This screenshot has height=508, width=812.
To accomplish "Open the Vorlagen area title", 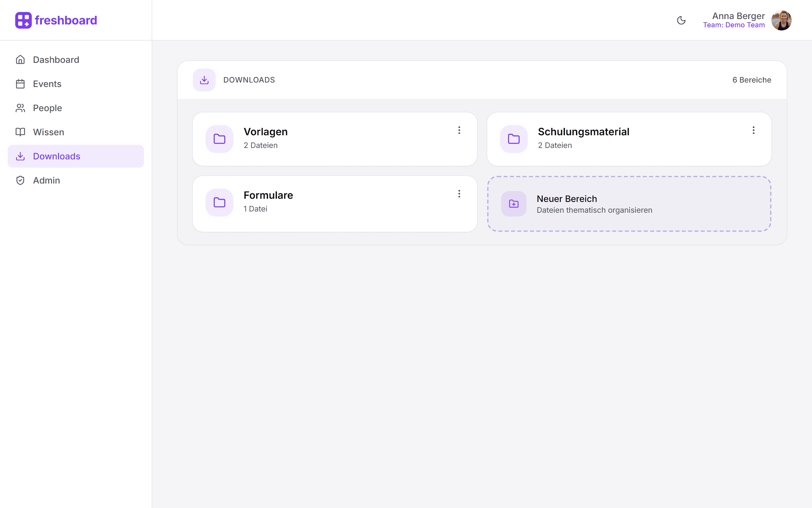I will (265, 132).
